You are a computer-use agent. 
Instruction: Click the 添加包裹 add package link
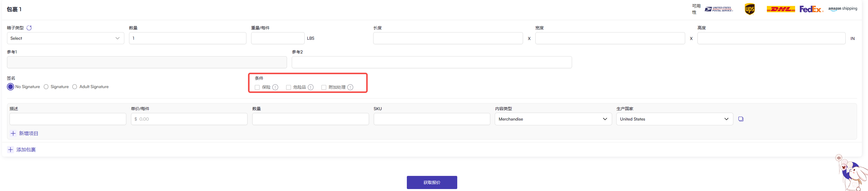pyautogui.click(x=22, y=150)
